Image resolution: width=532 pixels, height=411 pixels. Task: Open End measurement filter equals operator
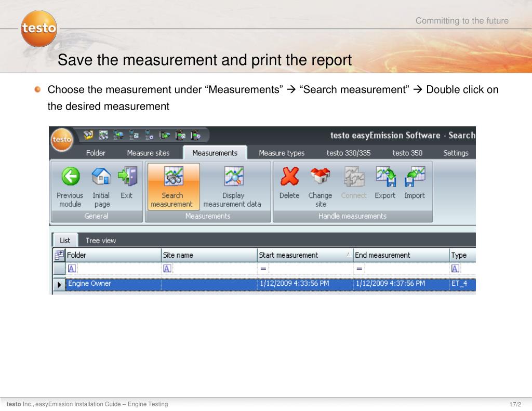(x=360, y=269)
